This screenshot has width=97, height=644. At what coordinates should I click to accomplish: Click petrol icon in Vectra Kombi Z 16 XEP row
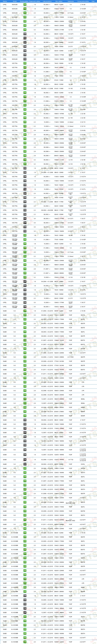[x=25, y=240]
